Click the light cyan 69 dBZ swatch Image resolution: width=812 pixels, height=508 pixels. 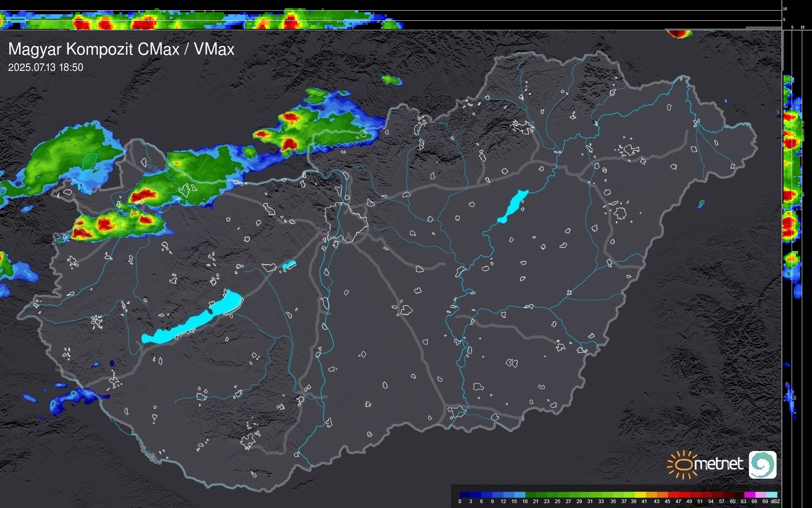[771, 495]
